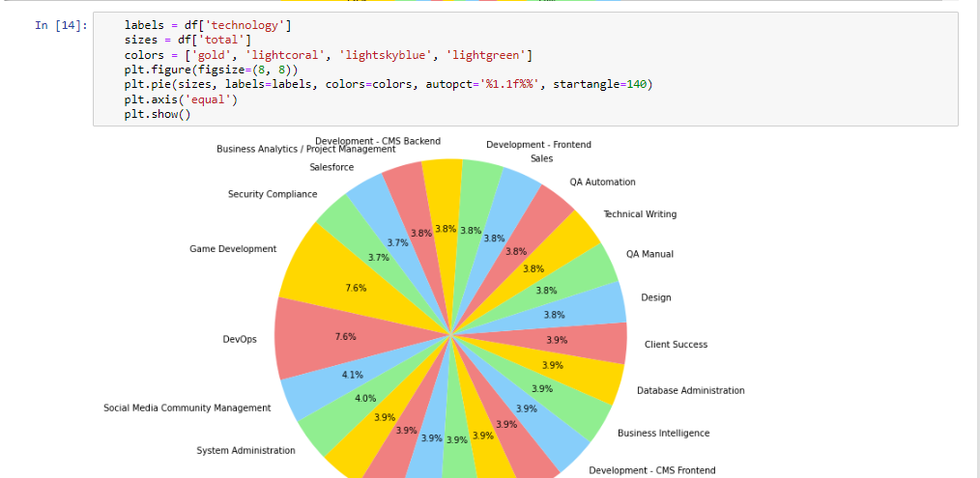Viewport: 980px width, 478px height.
Task: Place cursor in the labels = df['technology'] line
Action: [x=208, y=26]
